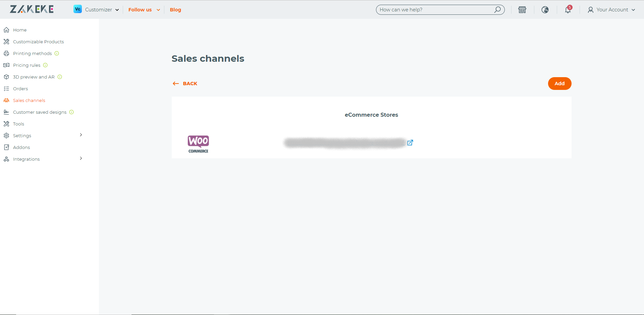Click the Orders list icon
The height and width of the screenshot is (315, 644).
pos(6,89)
